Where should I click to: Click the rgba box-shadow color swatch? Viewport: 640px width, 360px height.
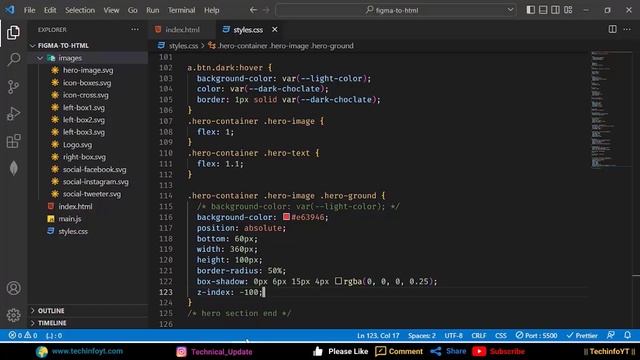(338, 281)
